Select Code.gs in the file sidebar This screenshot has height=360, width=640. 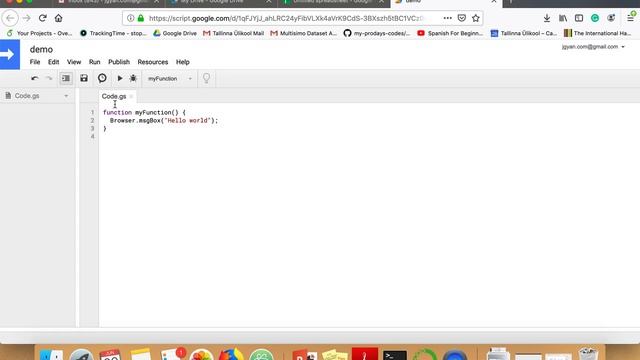(x=27, y=96)
